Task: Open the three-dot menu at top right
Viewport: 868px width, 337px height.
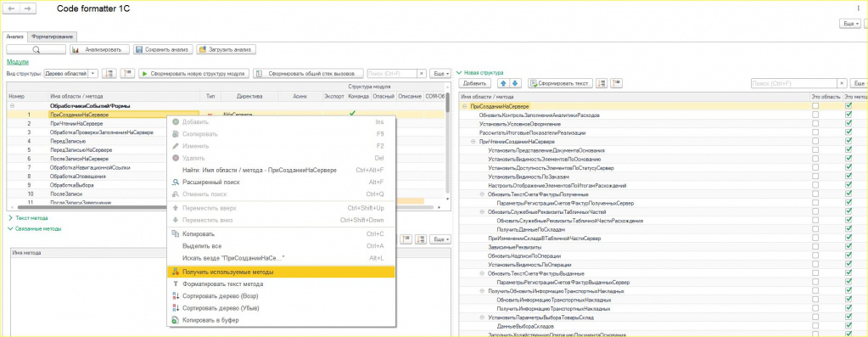Action: point(857,8)
